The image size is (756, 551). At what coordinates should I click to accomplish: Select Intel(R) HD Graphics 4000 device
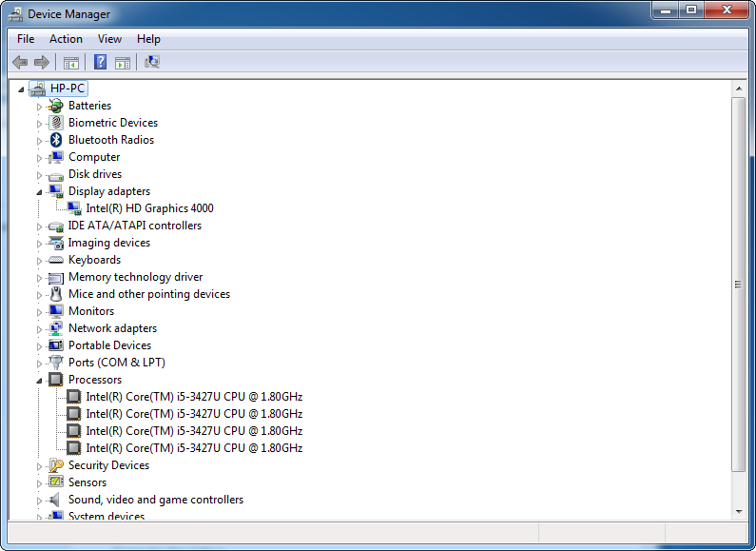(149, 208)
